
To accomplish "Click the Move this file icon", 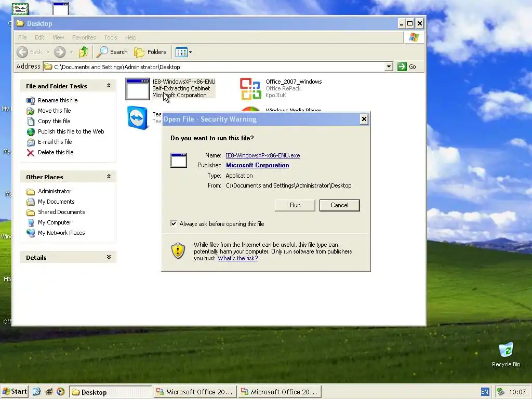I will coord(31,111).
